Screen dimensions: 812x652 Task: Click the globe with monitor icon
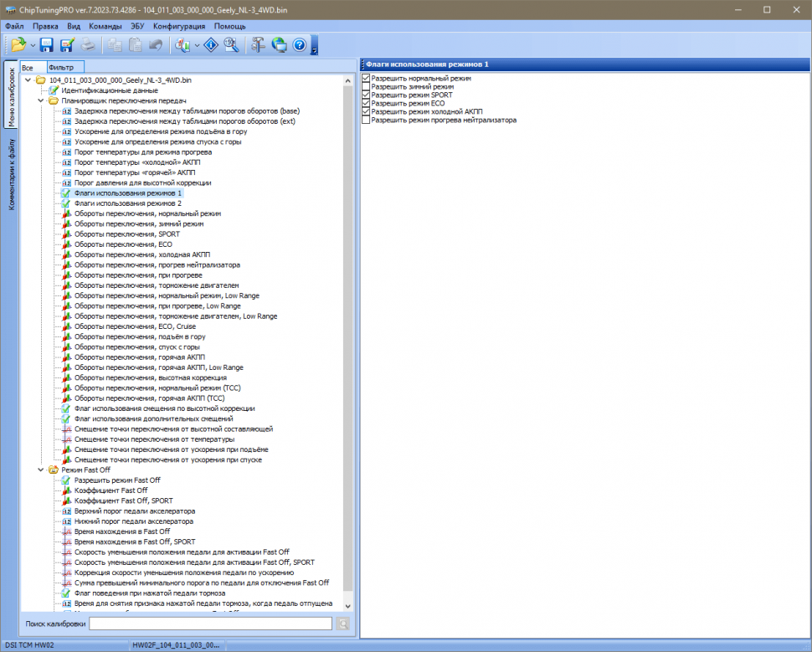(x=279, y=45)
